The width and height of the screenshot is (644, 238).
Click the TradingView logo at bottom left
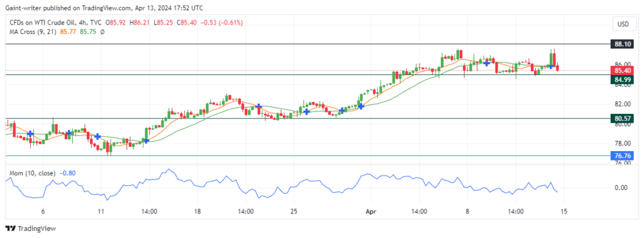click(x=30, y=229)
